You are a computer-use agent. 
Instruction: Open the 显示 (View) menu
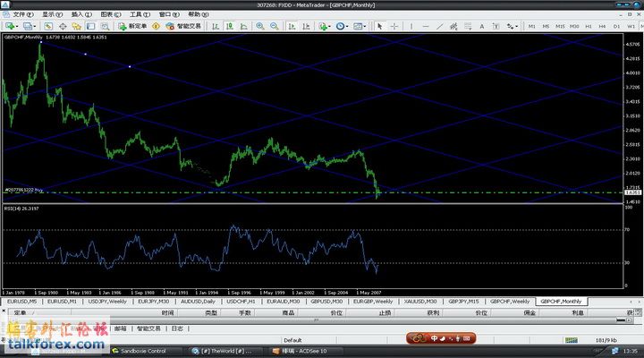point(52,14)
